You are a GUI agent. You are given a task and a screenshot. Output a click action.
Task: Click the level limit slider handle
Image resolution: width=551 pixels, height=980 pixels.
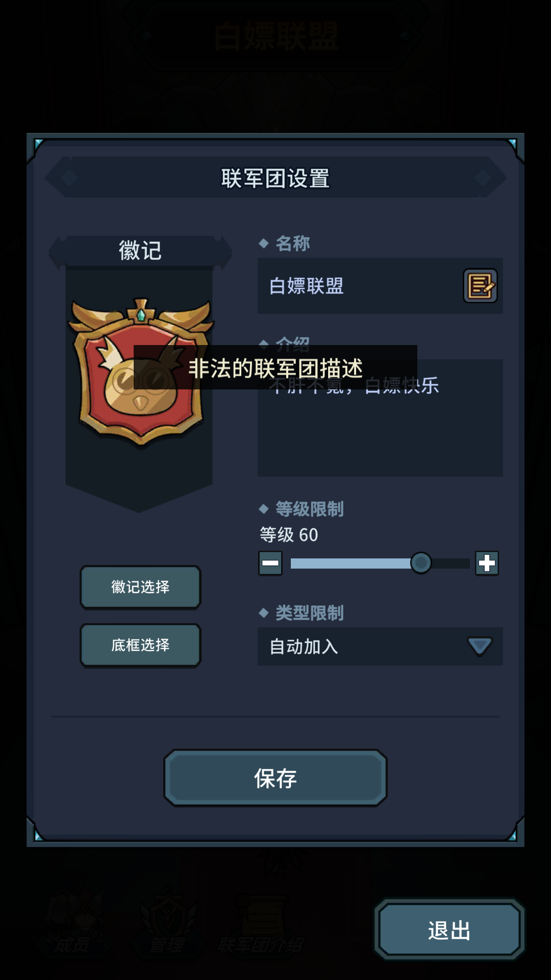(x=421, y=563)
